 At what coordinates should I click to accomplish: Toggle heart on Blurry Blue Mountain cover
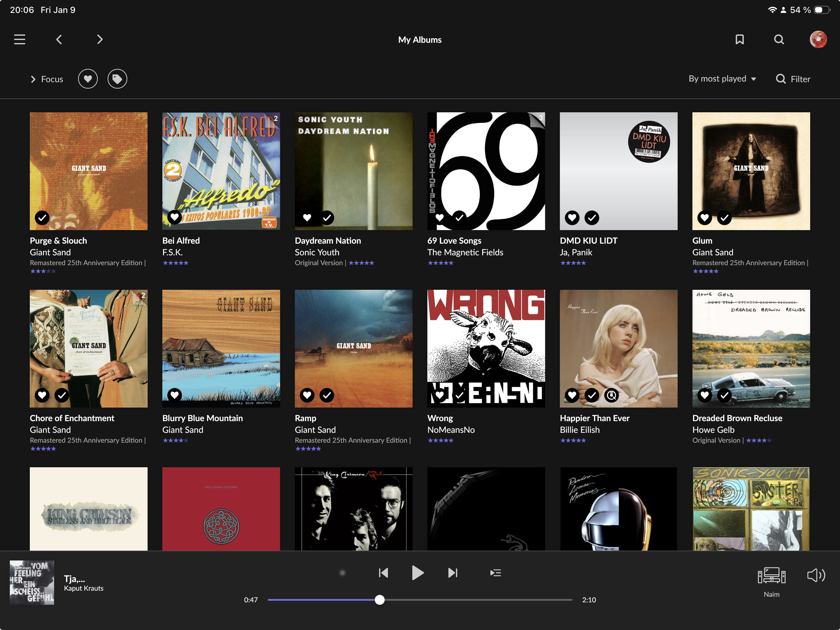click(x=175, y=395)
